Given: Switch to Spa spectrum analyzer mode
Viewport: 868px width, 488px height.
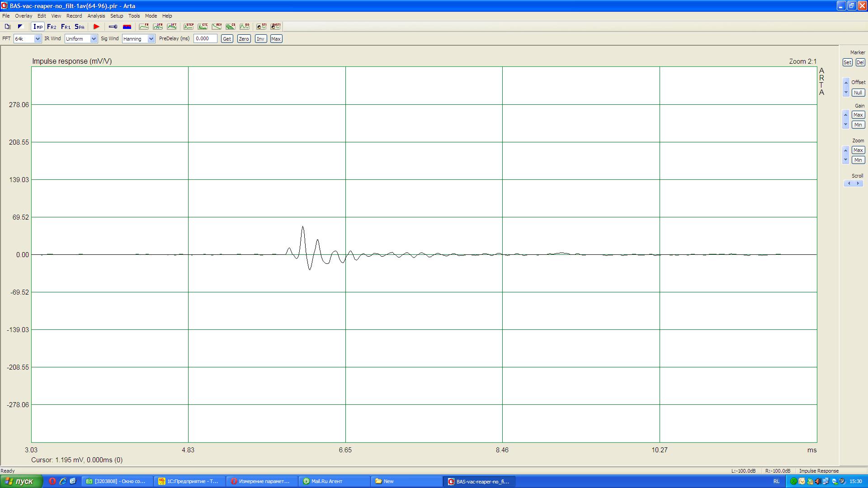Looking at the screenshot, I should 80,27.
